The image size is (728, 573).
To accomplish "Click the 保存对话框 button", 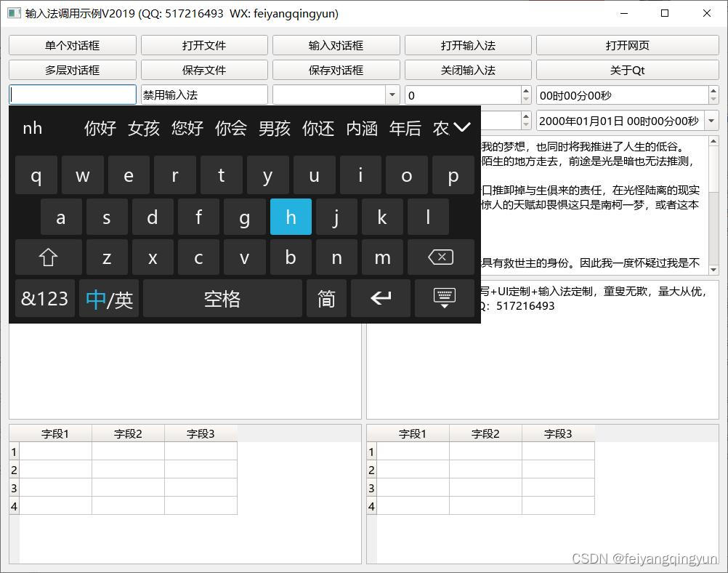I will tap(336, 70).
